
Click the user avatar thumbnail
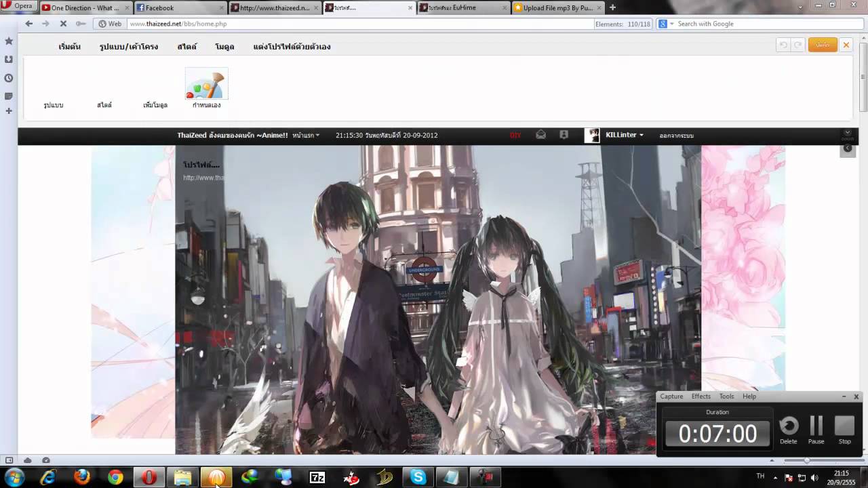coord(592,135)
